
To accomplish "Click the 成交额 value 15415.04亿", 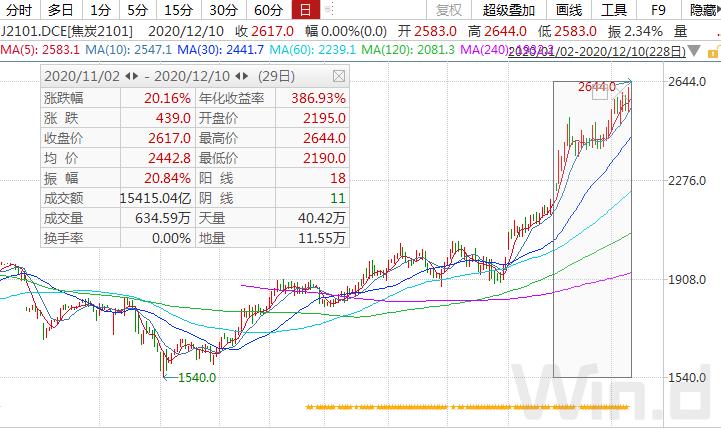I will click(x=155, y=198).
